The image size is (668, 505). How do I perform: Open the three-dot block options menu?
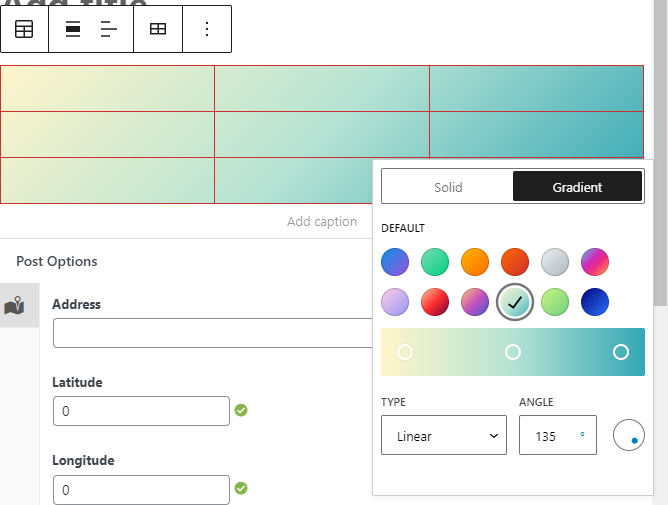[x=207, y=29]
